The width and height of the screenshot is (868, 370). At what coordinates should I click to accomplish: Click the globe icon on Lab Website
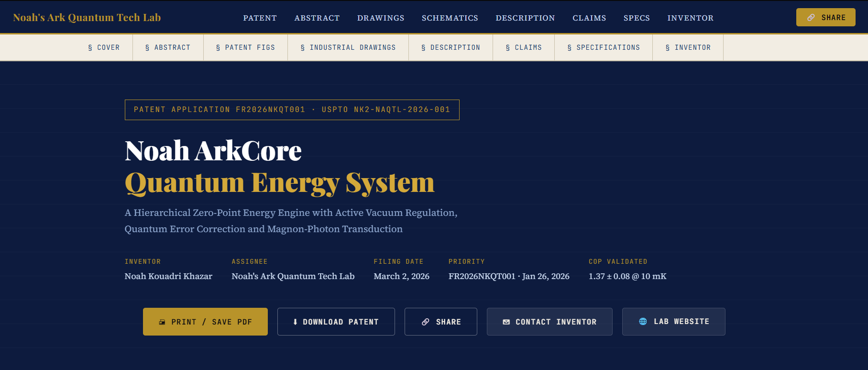point(643,322)
